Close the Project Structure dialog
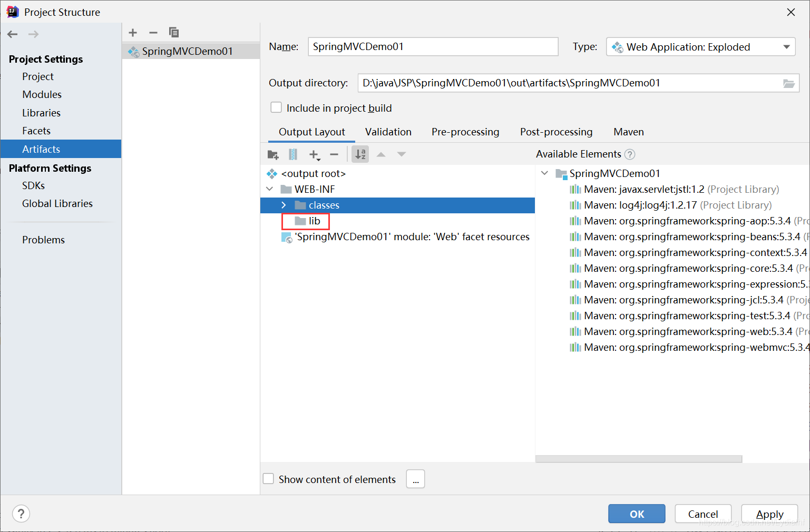810x532 pixels. click(x=791, y=12)
